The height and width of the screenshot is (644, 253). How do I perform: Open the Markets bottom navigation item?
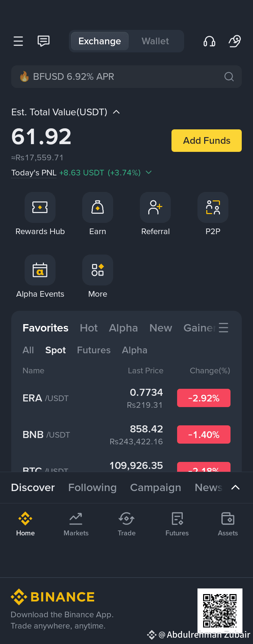[76, 524]
